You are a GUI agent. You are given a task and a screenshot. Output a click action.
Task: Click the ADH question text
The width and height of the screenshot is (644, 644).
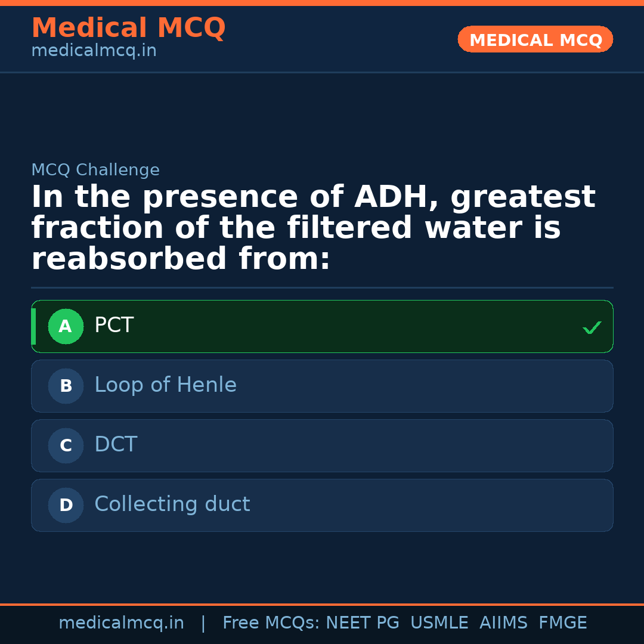tap(313, 228)
